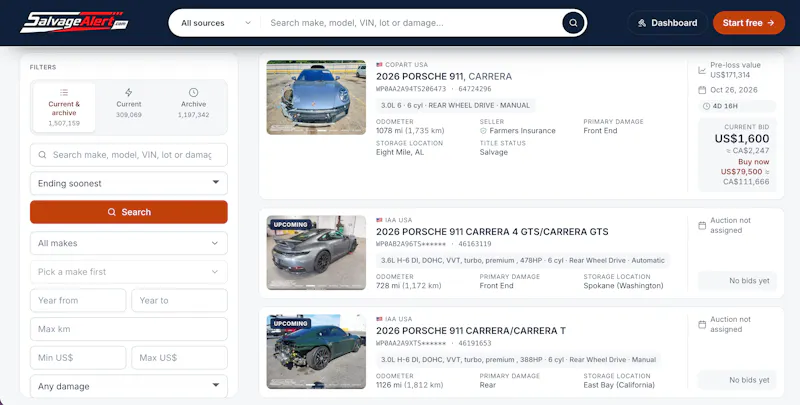Click the current bid US$1,600
The height and width of the screenshot is (405, 800).
click(742, 138)
